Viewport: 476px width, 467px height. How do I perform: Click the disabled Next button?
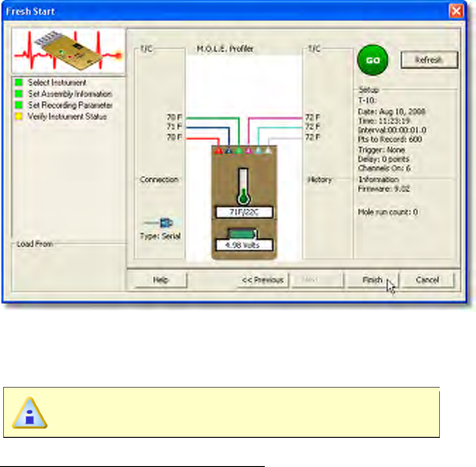(317, 280)
